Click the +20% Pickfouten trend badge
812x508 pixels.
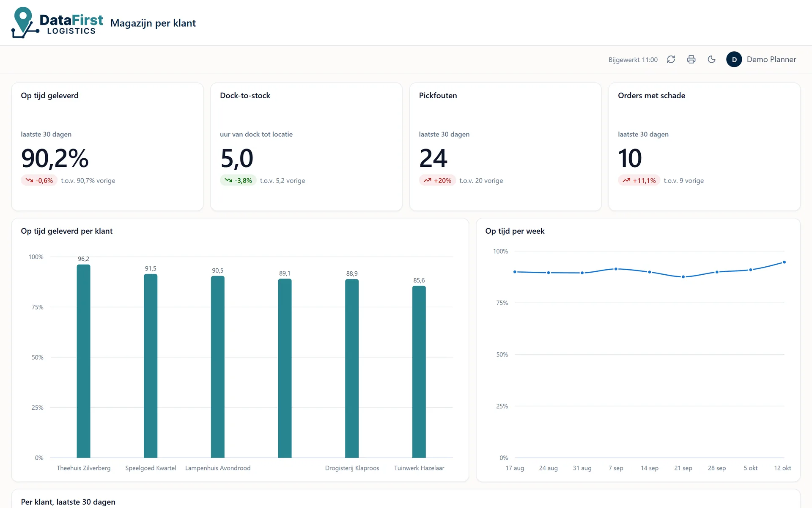click(x=437, y=180)
